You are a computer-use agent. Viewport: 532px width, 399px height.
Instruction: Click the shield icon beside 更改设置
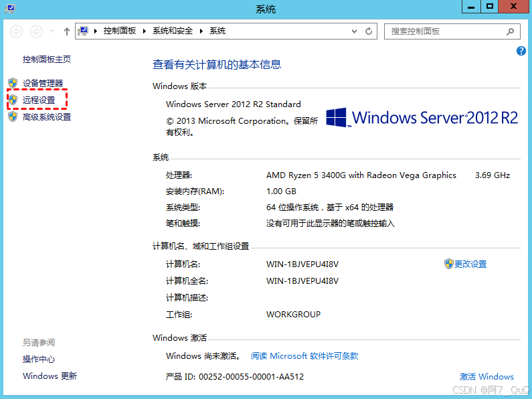point(449,264)
